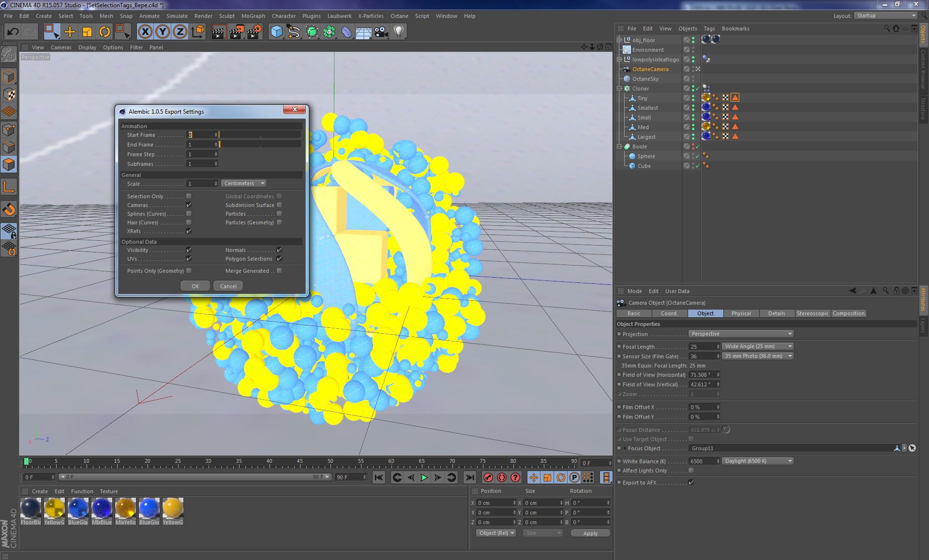Toggle the Polygon Selections checkbox
The width and height of the screenshot is (929, 560).
click(279, 259)
